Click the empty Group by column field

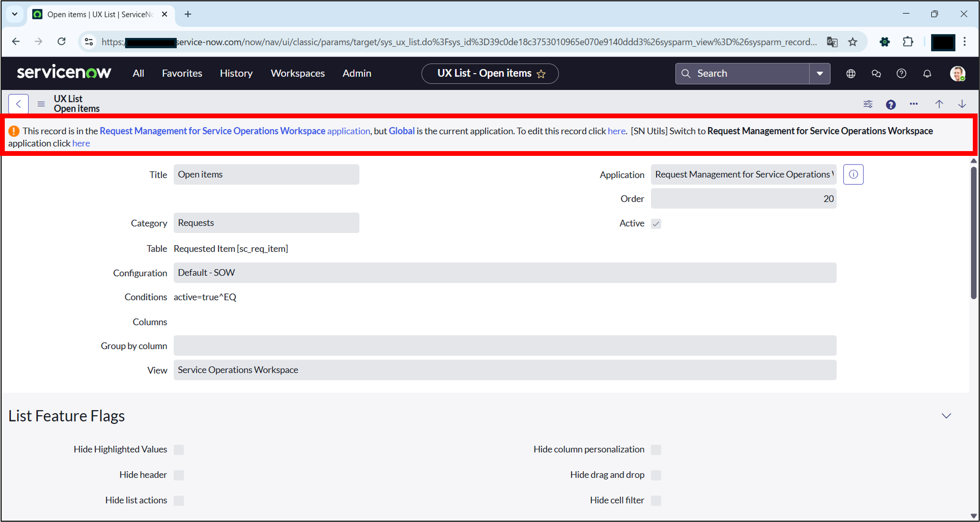click(505, 346)
